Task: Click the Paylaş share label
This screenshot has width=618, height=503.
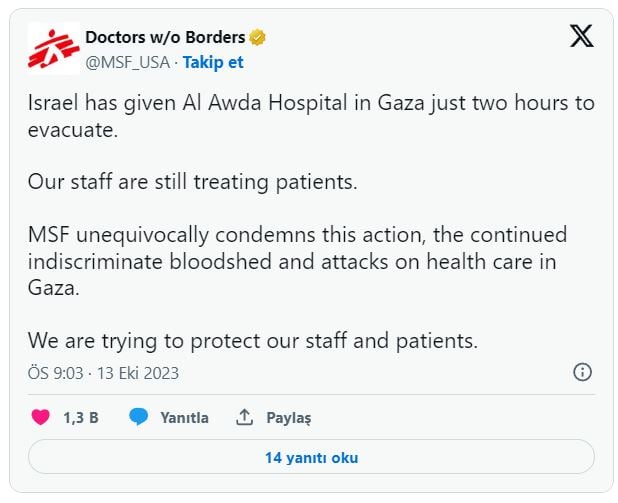Action: coord(289,418)
